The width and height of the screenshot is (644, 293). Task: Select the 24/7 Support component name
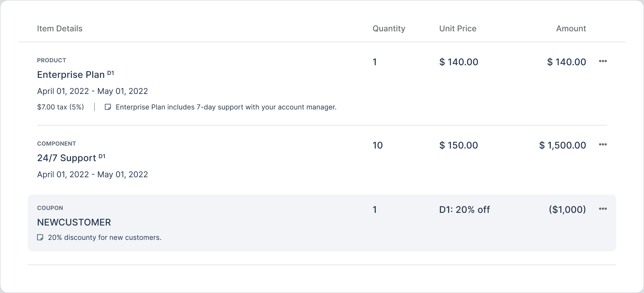click(66, 158)
